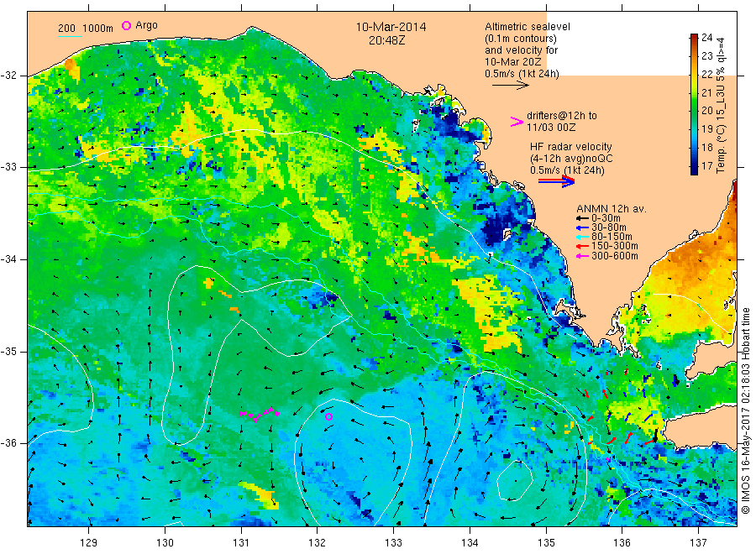Click the '10-Mar-2014' date title
756x554 pixels.
click(391, 27)
